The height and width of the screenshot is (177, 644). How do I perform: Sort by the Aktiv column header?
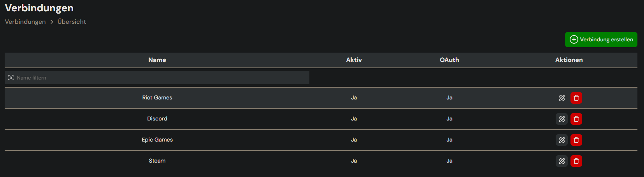coord(354,60)
